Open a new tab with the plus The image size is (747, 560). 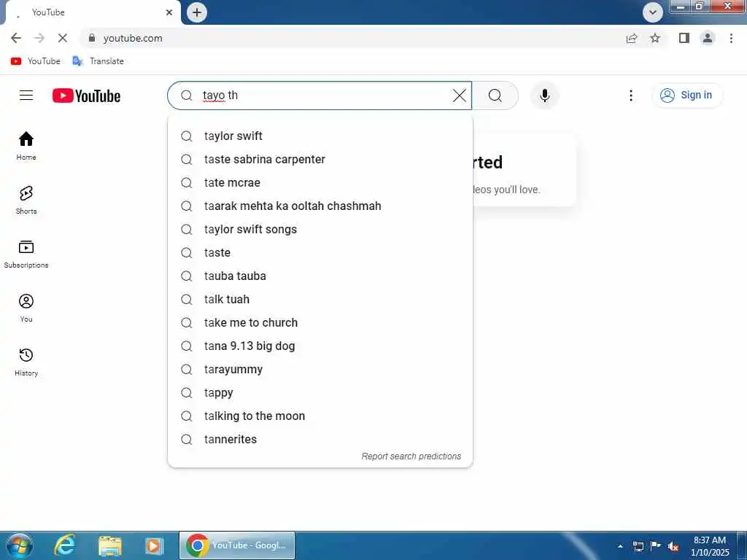[x=197, y=12]
